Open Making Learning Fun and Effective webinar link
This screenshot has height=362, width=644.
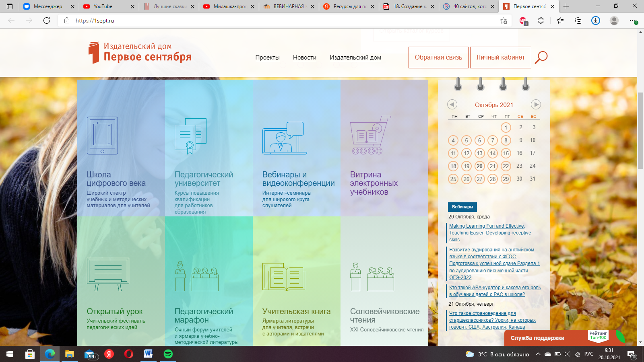pos(490,233)
